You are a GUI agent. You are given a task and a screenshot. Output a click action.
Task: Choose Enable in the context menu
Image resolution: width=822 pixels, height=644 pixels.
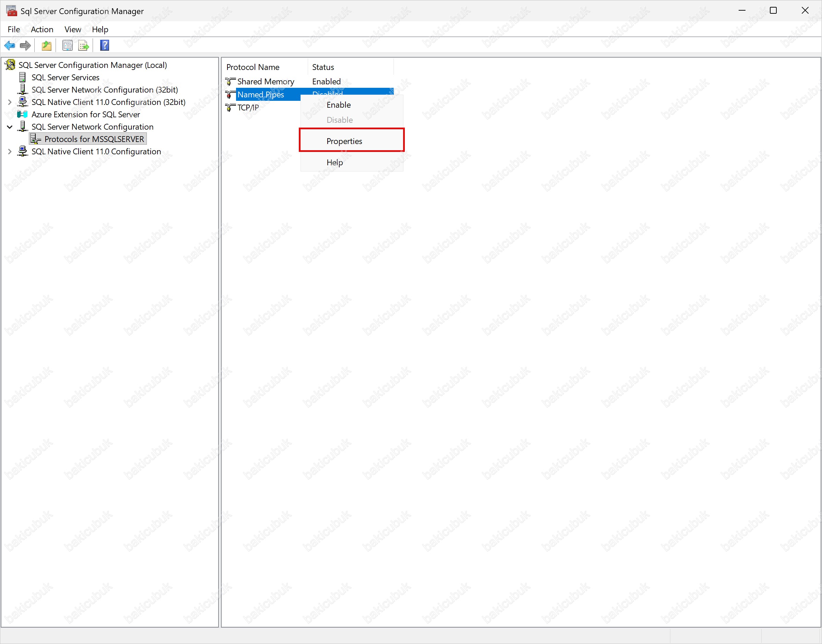pos(338,105)
